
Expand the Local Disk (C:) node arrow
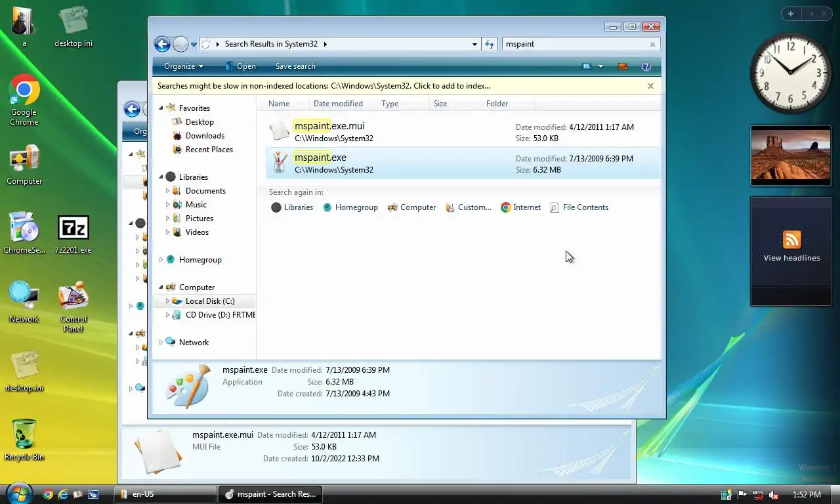(167, 301)
